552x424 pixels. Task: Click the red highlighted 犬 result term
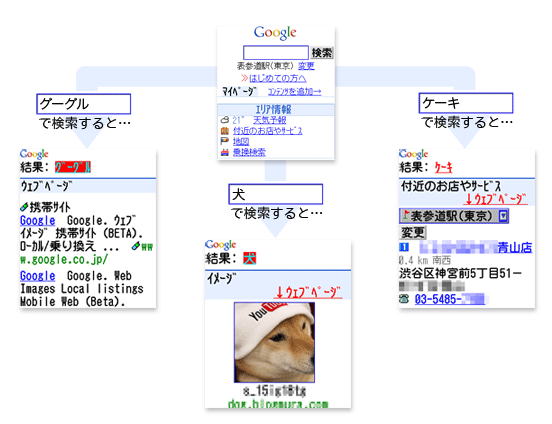[250, 258]
